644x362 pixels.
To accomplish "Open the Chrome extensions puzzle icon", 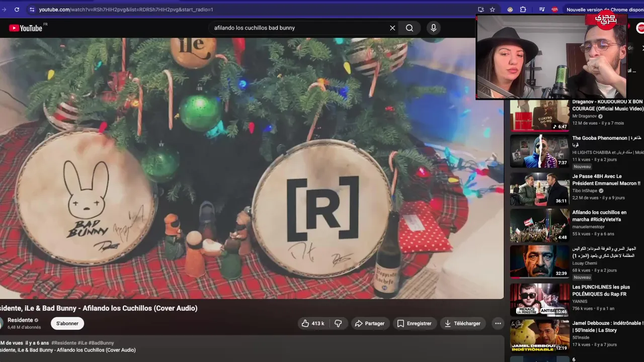I will point(523,10).
